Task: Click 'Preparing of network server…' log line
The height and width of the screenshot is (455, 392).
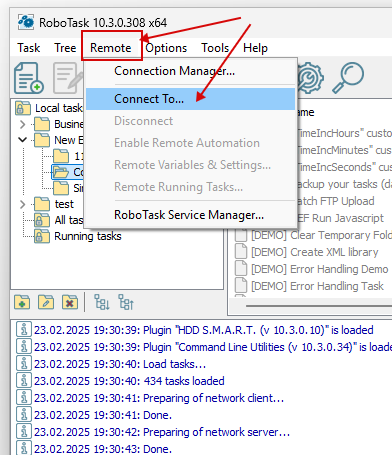Action: coord(162,432)
